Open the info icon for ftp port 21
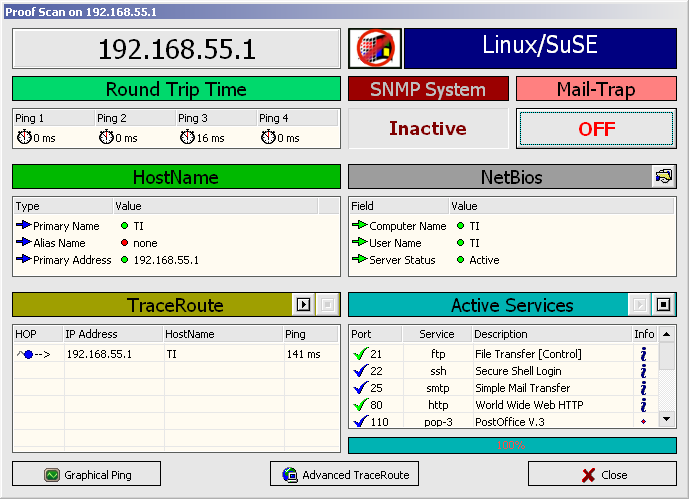The width and height of the screenshot is (689, 499). coord(644,354)
